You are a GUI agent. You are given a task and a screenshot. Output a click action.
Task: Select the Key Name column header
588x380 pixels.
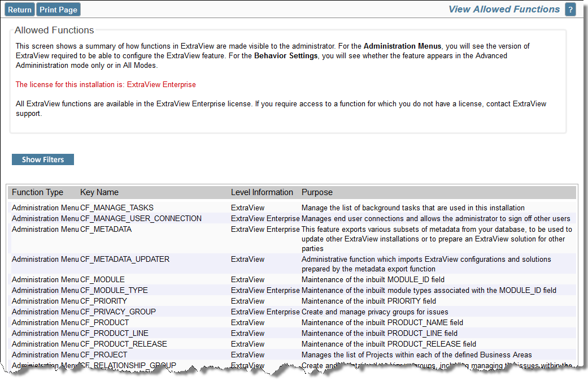(x=99, y=192)
